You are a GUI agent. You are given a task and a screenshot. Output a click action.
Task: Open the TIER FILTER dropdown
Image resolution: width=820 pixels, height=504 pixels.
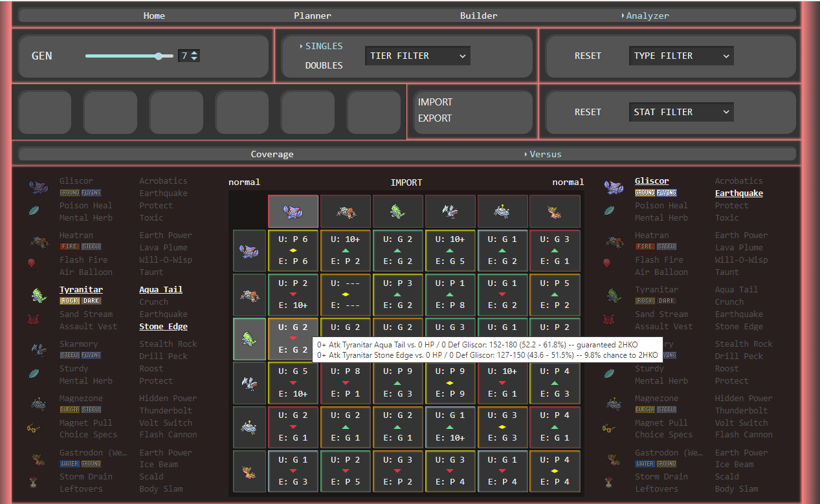click(x=417, y=56)
